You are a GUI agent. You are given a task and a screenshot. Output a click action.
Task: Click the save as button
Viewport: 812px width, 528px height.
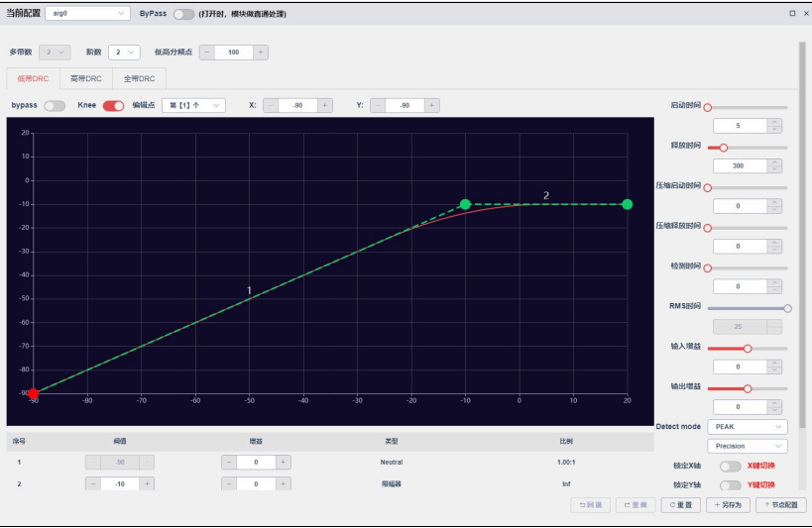(x=728, y=504)
